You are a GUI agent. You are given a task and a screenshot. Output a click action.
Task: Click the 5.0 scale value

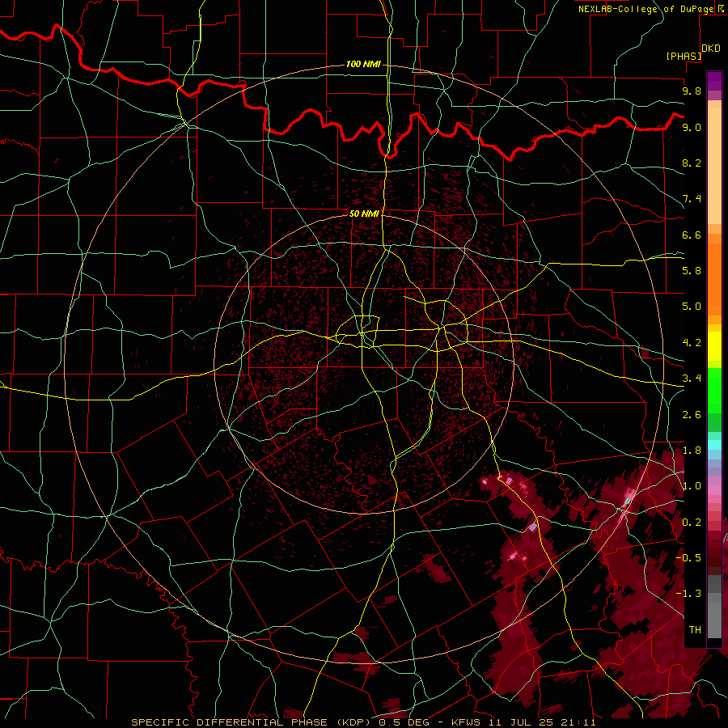692,307
